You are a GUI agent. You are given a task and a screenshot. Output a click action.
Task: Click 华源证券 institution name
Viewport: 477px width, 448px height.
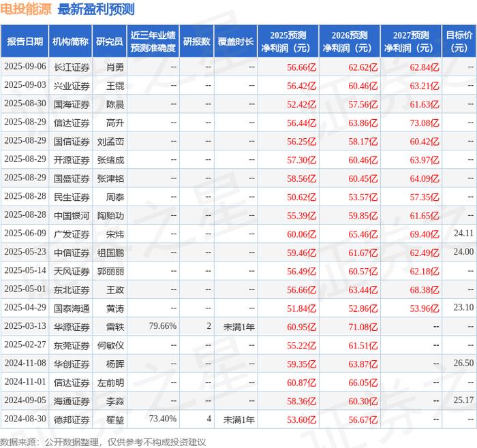[x=72, y=327]
